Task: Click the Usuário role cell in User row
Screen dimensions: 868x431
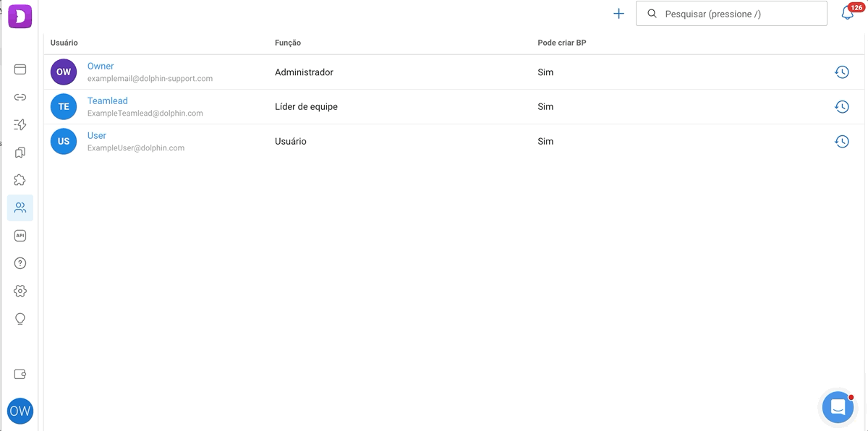Action: (x=291, y=142)
